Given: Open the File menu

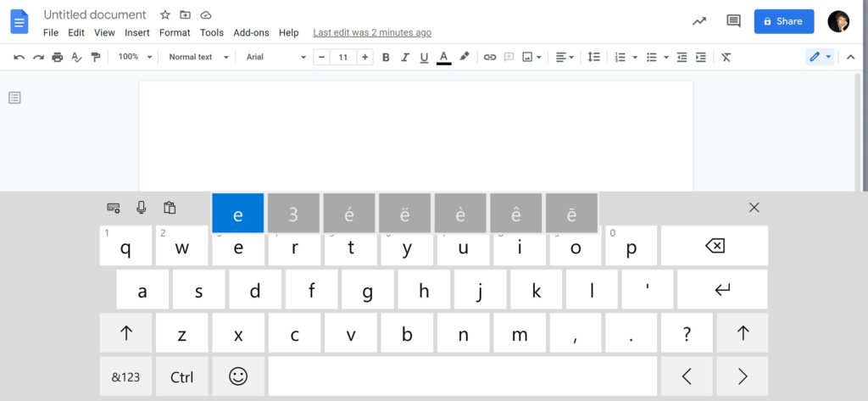Looking at the screenshot, I should point(50,33).
